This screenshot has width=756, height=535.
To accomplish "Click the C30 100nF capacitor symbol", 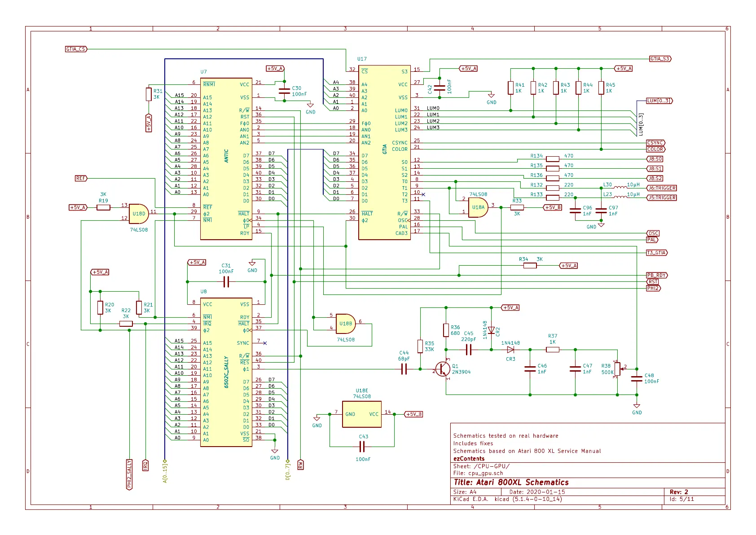I will [x=284, y=91].
